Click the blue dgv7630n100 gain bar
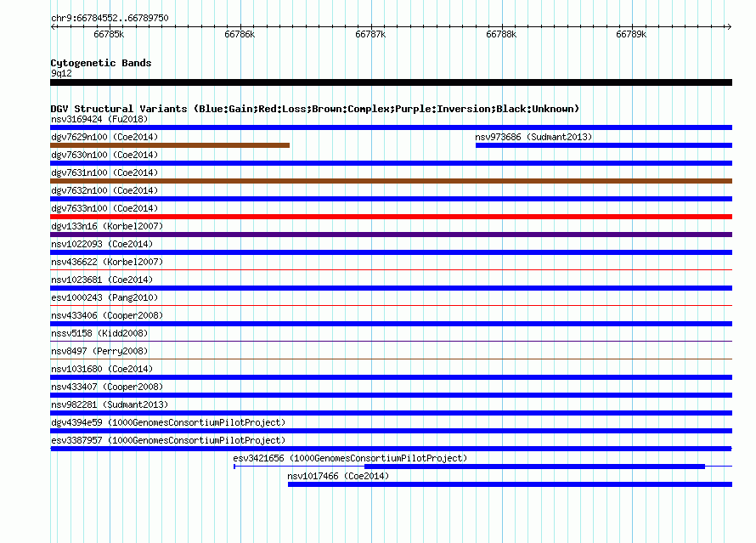Screen dimensions: 756x543 391,163
